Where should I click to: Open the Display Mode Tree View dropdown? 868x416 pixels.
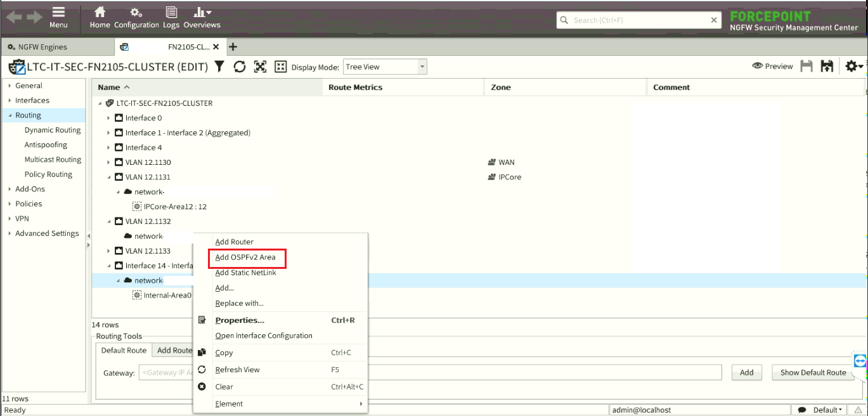(385, 67)
